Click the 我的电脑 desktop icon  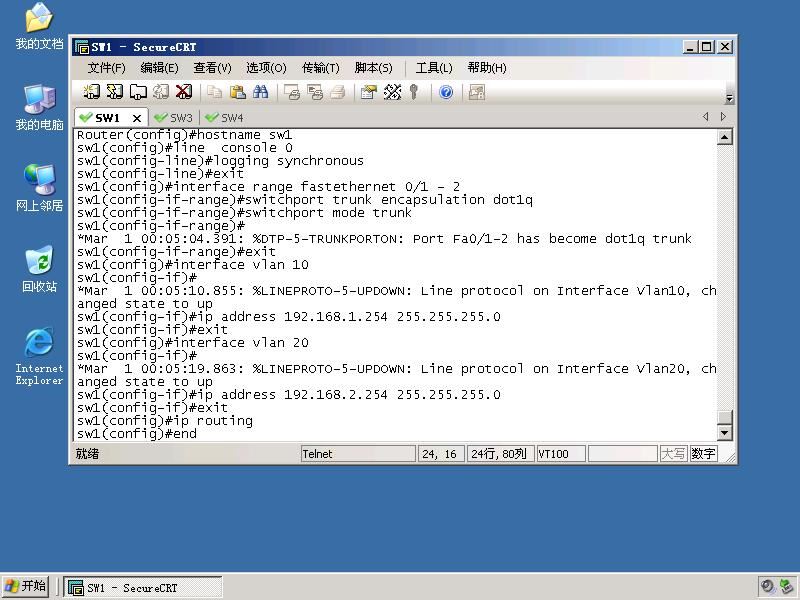coord(39,108)
